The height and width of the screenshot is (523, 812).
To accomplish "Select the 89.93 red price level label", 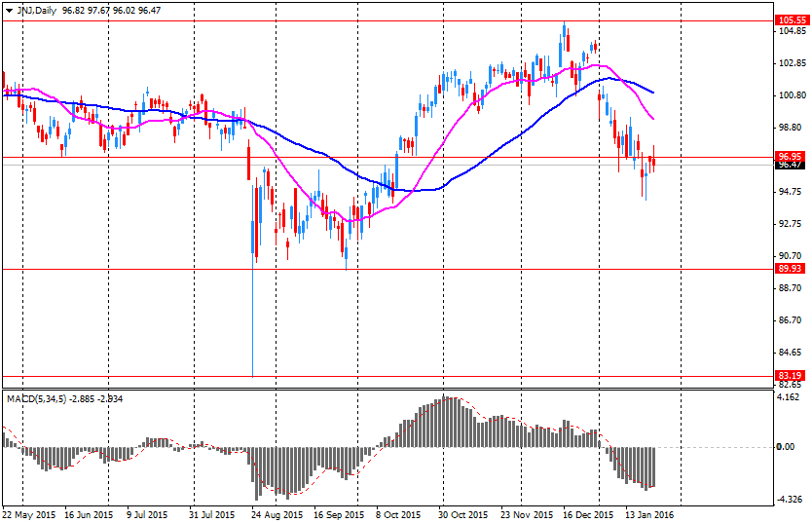I will (x=790, y=268).
